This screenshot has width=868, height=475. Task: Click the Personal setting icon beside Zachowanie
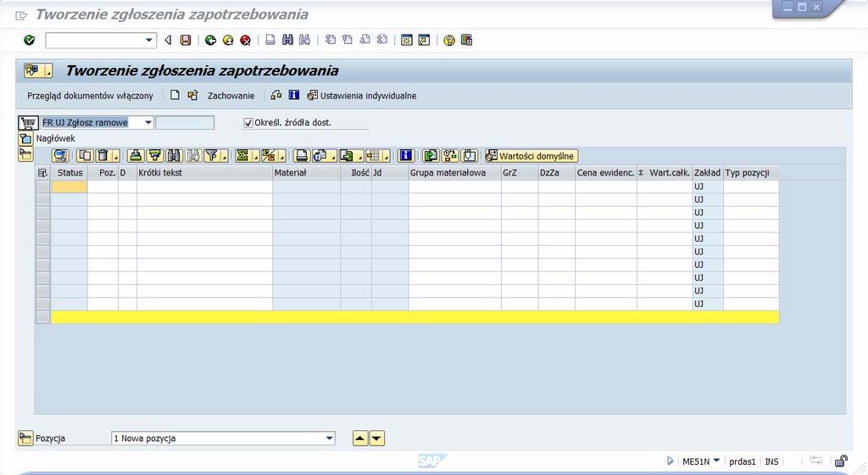coord(275,95)
